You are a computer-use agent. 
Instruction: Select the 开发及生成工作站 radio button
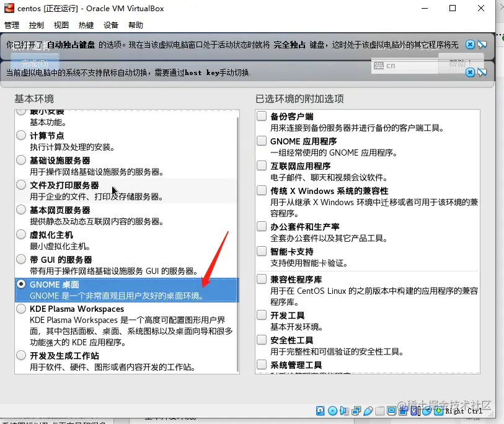point(21,356)
